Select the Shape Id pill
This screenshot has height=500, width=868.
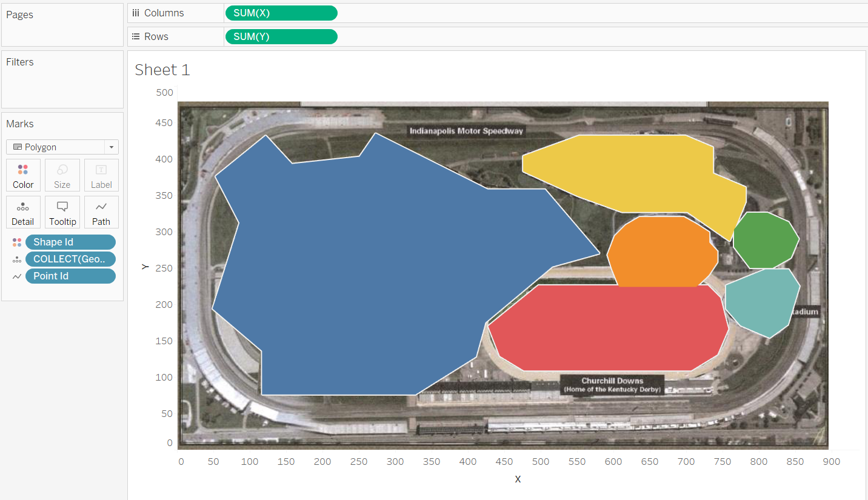70,242
